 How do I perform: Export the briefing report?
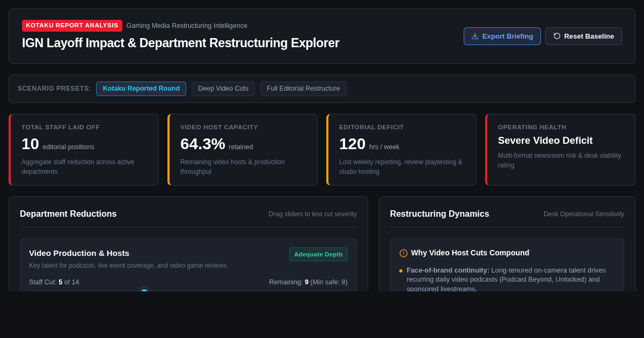tap(502, 36)
